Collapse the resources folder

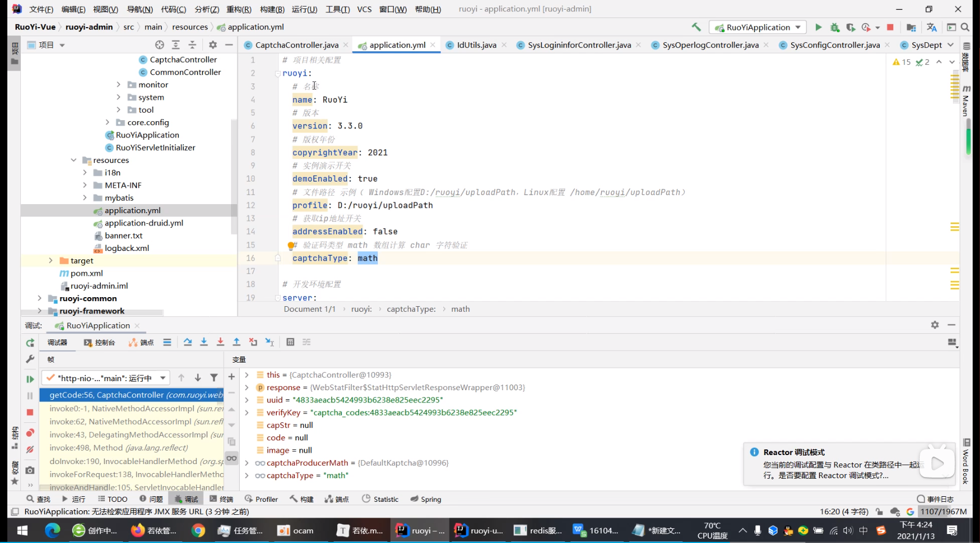(73, 160)
